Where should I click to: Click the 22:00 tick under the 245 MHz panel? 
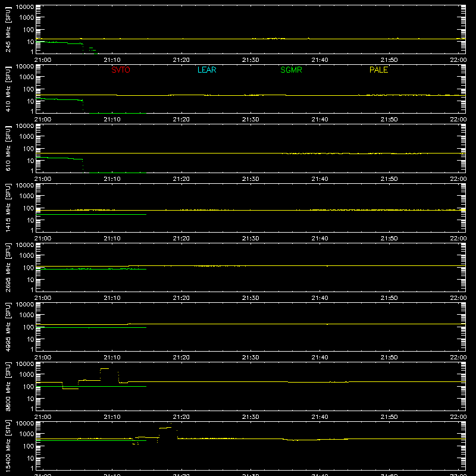(458, 60)
